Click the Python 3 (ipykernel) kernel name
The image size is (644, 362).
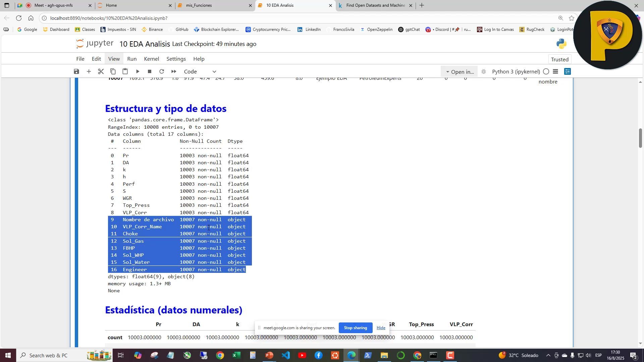tap(516, 71)
